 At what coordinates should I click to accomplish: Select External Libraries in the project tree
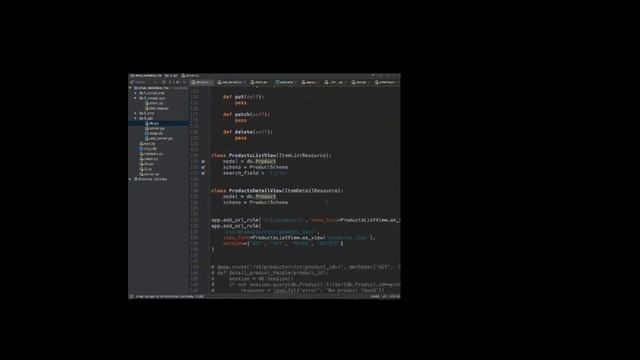point(152,179)
